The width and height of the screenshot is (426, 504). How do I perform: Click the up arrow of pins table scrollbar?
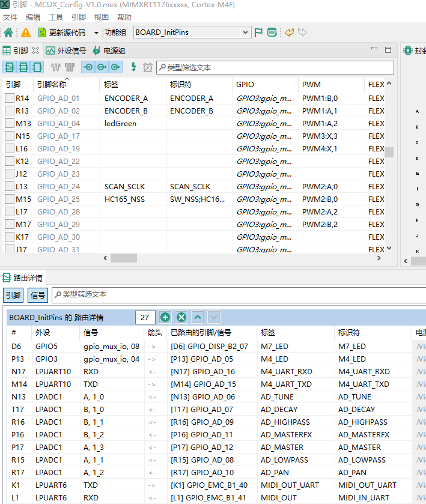pos(389,83)
